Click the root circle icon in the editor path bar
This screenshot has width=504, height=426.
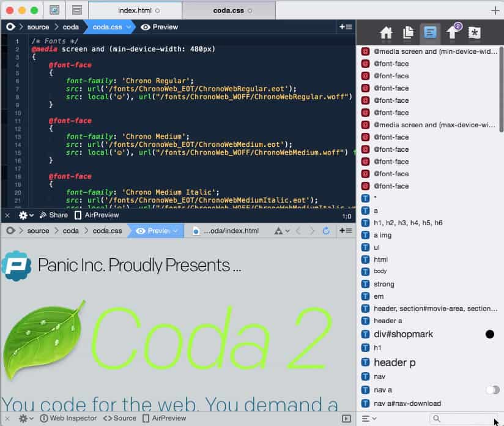point(10,27)
